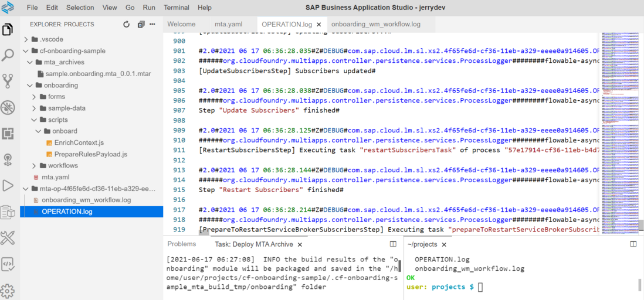
Task: Open the Explorer files icon in activity bar
Action: [x=8, y=29]
